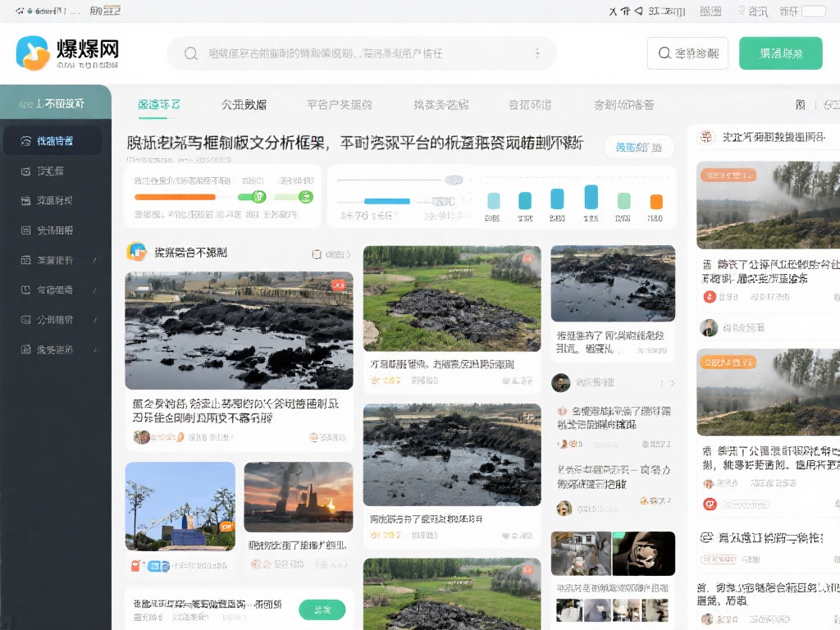Image resolution: width=840 pixels, height=630 pixels.
Task: Expand the last sidebar item using its chevron
Action: pyautogui.click(x=95, y=349)
